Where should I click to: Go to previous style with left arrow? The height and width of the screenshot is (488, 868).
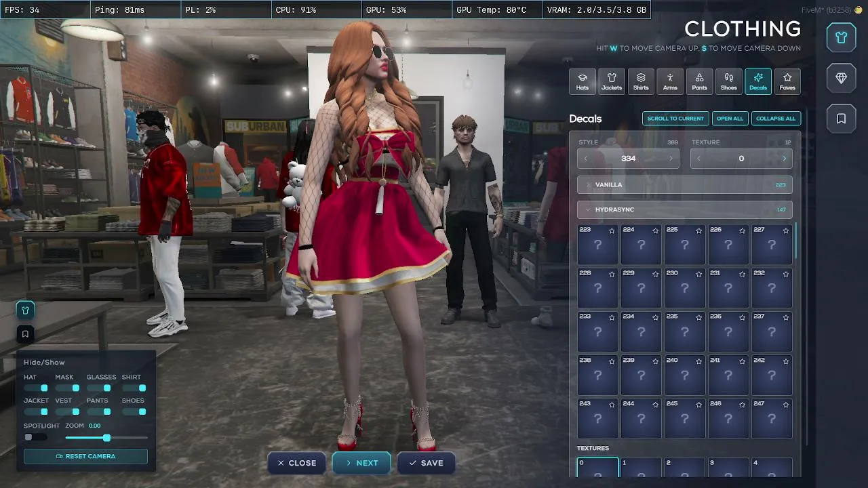pyautogui.click(x=586, y=159)
